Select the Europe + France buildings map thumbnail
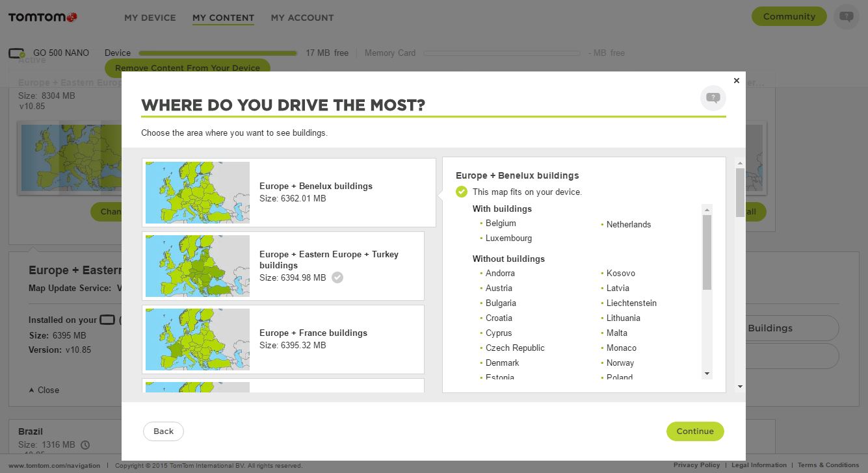 click(198, 339)
